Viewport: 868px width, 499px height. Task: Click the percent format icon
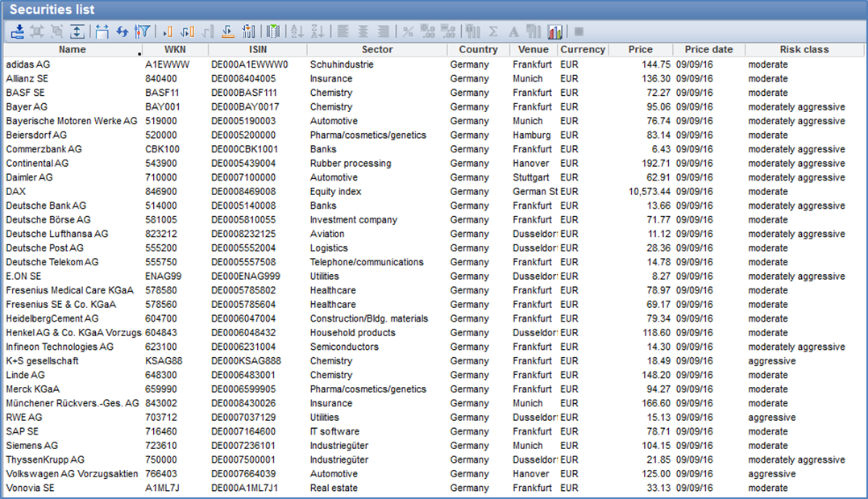(408, 31)
